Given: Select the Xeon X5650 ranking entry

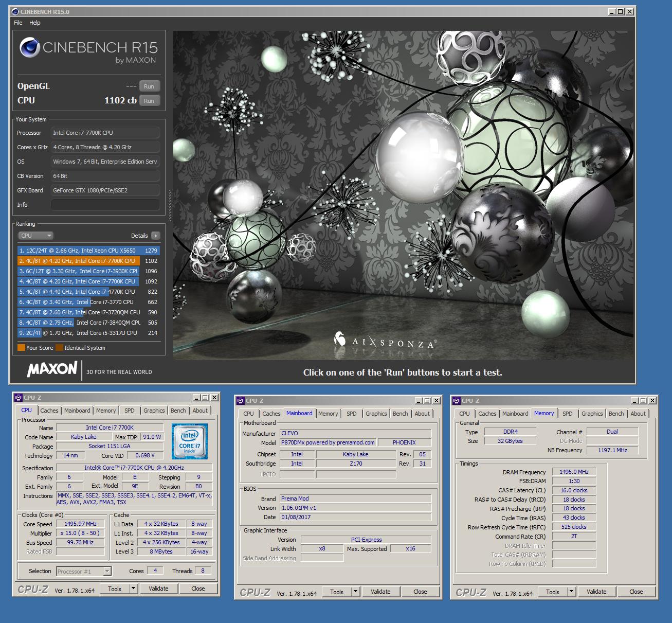Looking at the screenshot, I should (x=88, y=251).
